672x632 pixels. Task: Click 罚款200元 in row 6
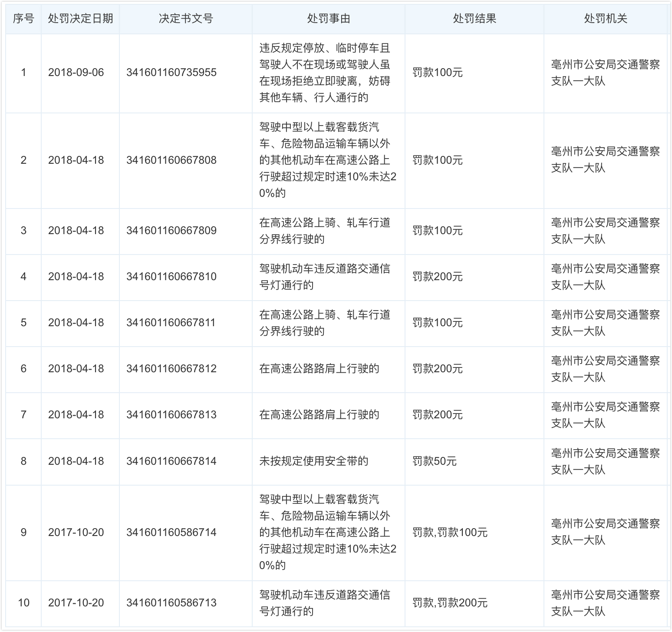tap(437, 369)
